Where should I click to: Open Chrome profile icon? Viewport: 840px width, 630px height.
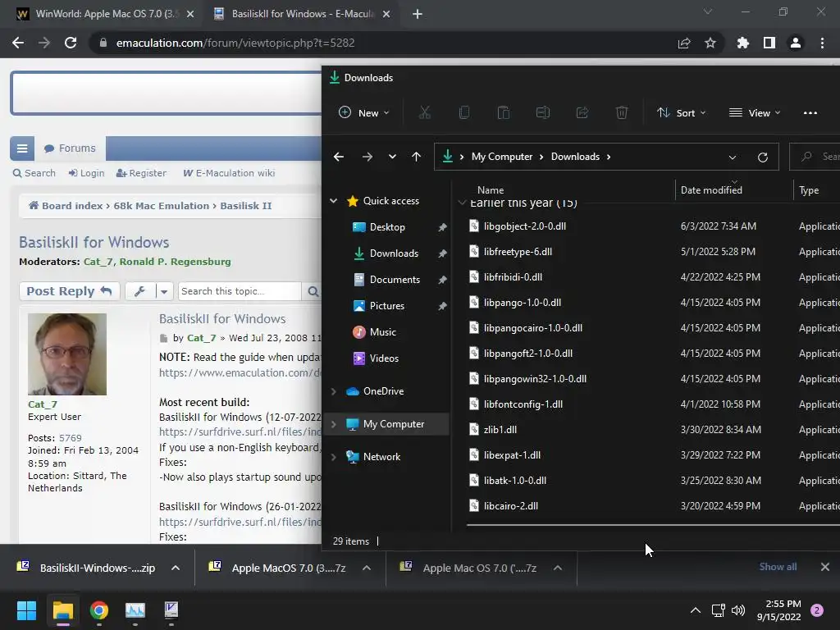coord(796,43)
